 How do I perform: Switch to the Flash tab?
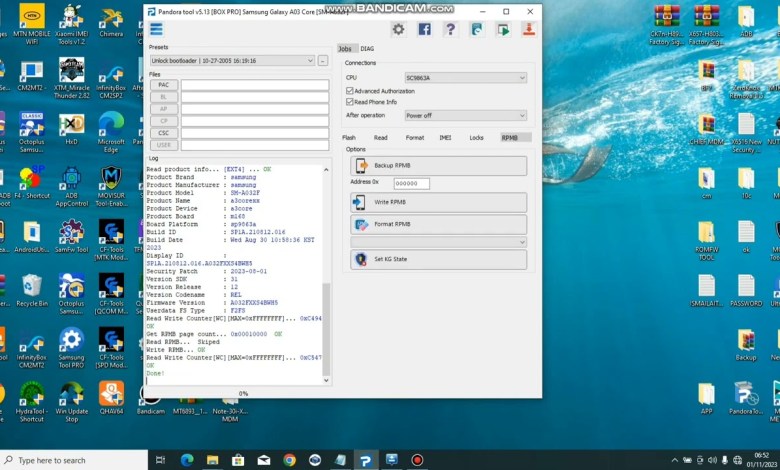point(349,137)
